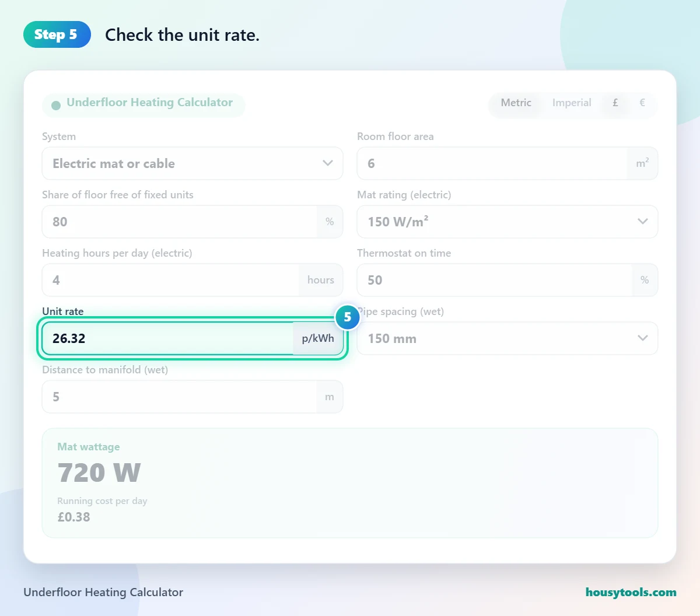Click the Heating hours per day label
The image size is (700, 616).
tap(117, 253)
